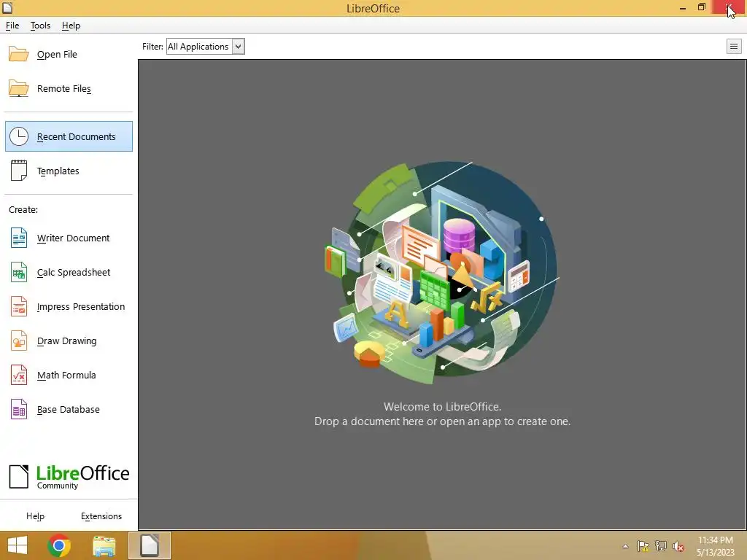Click the Recent Documents clock icon
The image size is (747, 560).
(x=18, y=136)
